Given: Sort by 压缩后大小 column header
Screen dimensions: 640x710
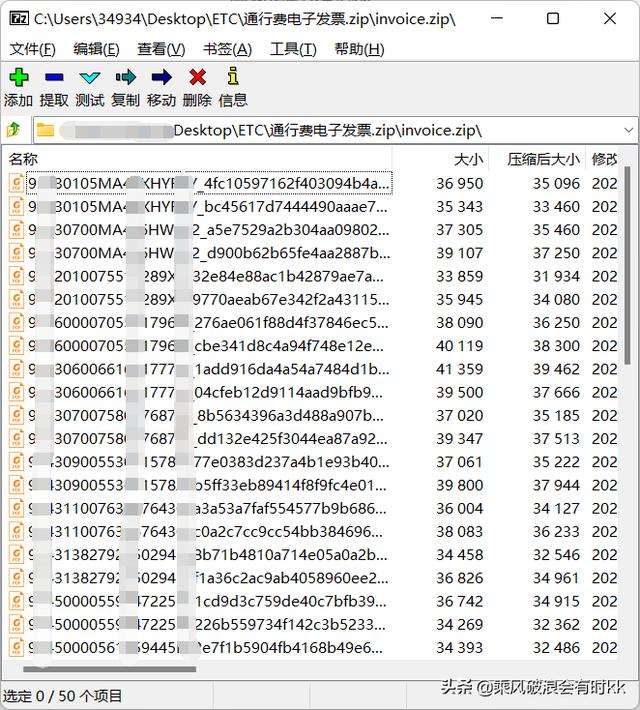Looking at the screenshot, I should pos(543,159).
